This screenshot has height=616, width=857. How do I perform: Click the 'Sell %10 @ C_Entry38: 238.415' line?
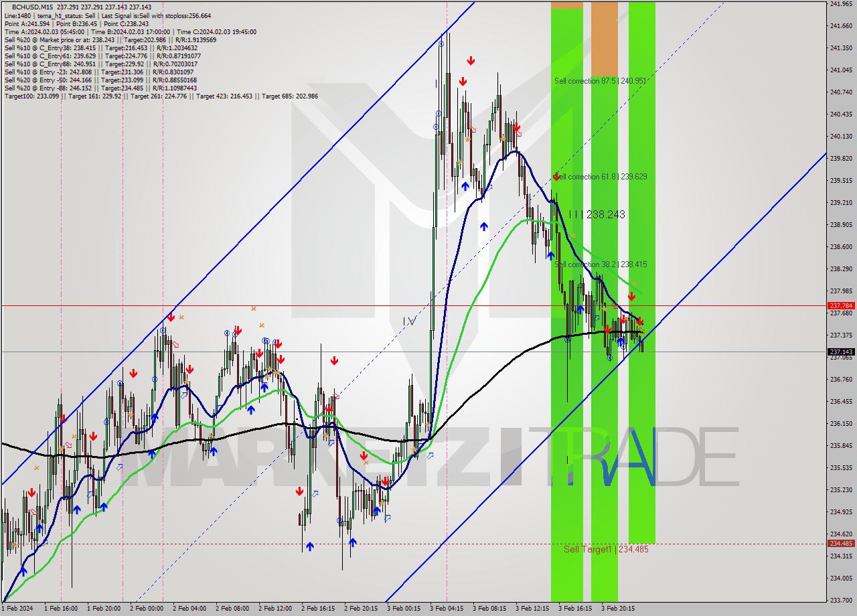click(100, 48)
